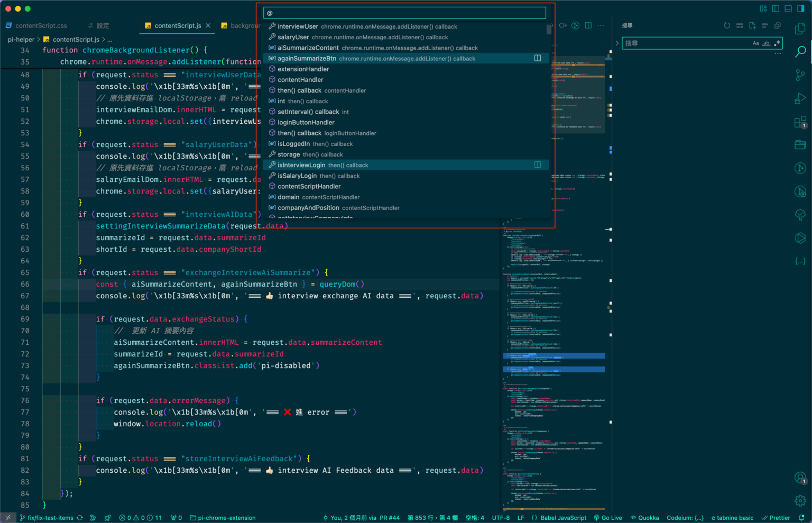Screen dimensions: 812x523
Task: Open the Extensions view showing badge 1
Action: click(x=800, y=122)
